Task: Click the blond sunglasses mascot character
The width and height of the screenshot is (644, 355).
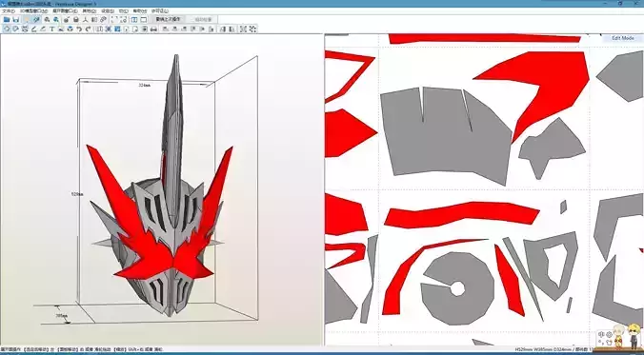Action: click(x=634, y=336)
